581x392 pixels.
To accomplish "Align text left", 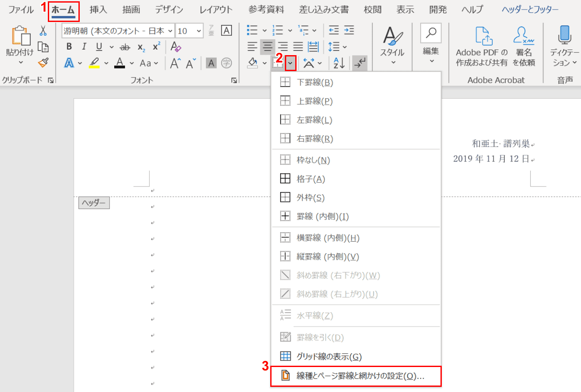I will click(x=252, y=47).
